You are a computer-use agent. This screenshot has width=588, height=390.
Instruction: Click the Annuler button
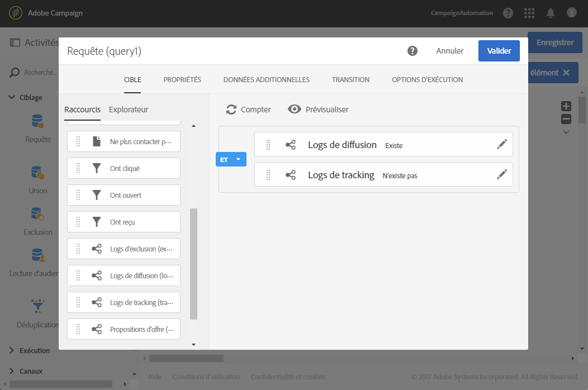tap(449, 51)
